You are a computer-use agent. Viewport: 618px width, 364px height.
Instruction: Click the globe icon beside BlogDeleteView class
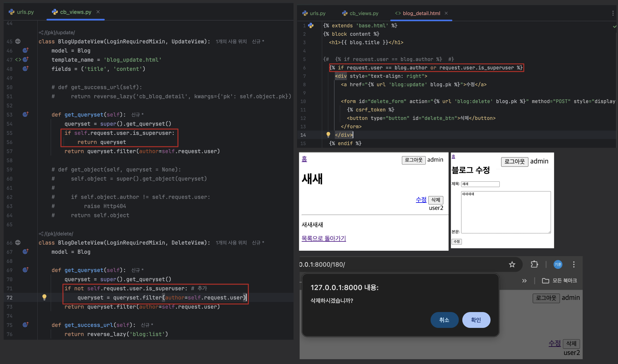[18, 242]
